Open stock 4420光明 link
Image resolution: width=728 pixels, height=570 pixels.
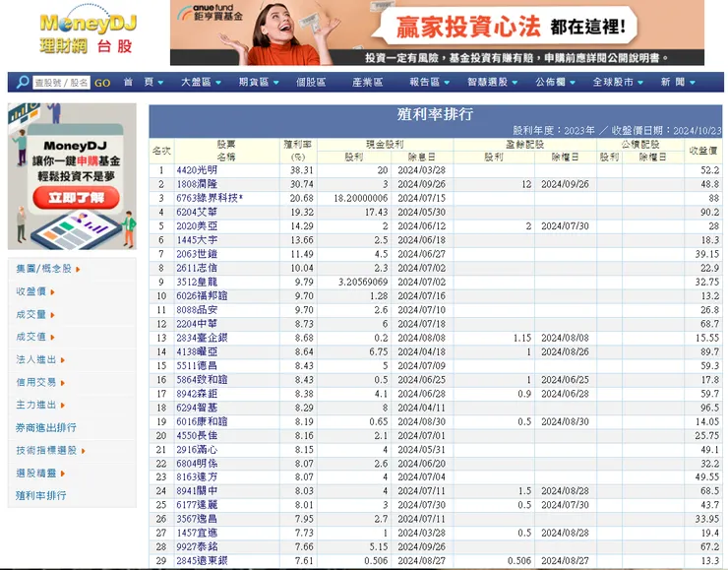(x=197, y=170)
